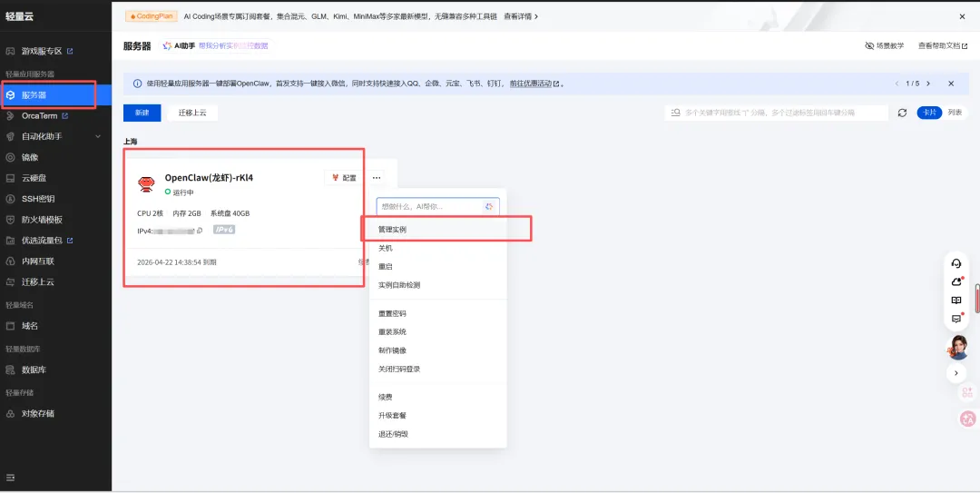Go to 镜像 in the sidebar
This screenshot has width=980, height=493.
[x=30, y=157]
